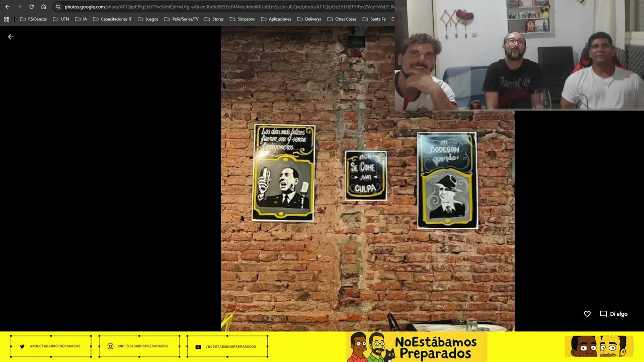Open the Pelis/Series/TV bookmark folder
644x362 pixels.
pyautogui.click(x=182, y=19)
